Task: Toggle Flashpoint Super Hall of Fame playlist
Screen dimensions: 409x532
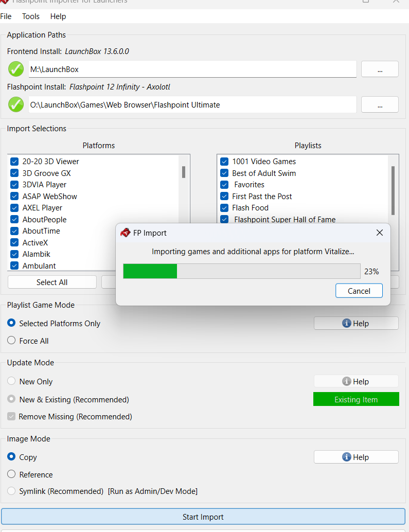Action: pos(224,220)
